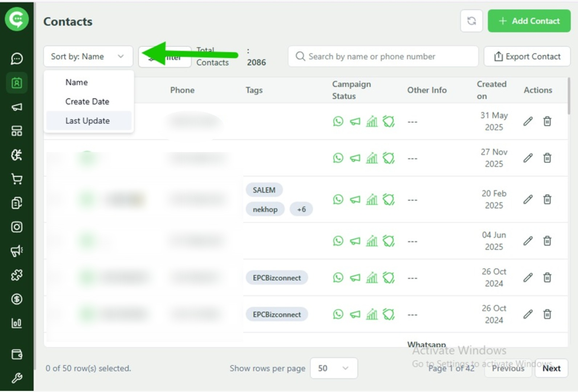Click the search by name or phone field
578x392 pixels.
click(x=383, y=56)
